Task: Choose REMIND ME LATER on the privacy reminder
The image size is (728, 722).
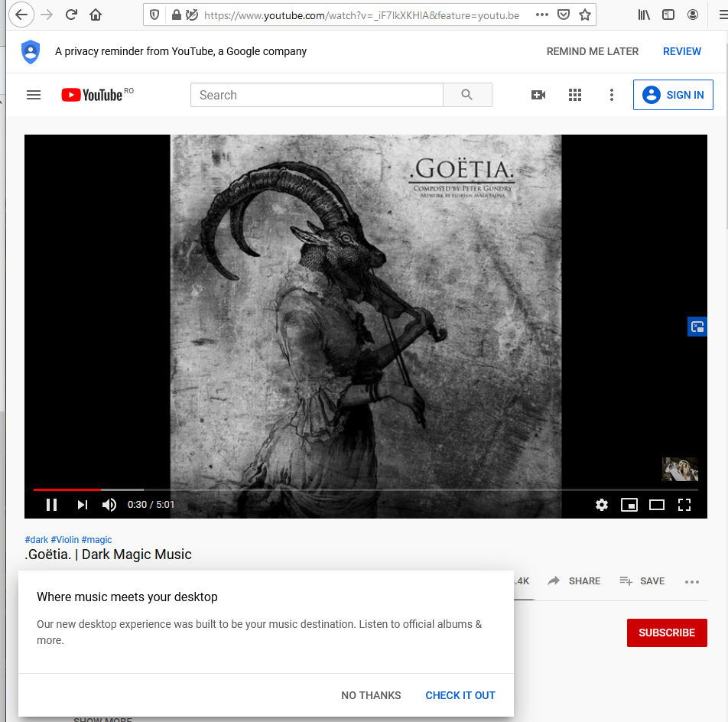Action: tap(592, 51)
